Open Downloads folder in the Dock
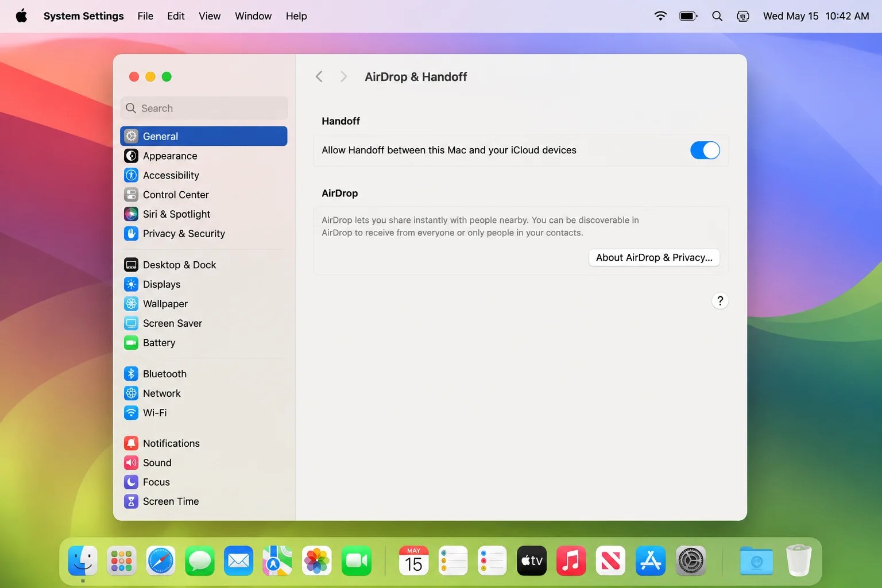This screenshot has height=588, width=882. (x=756, y=560)
